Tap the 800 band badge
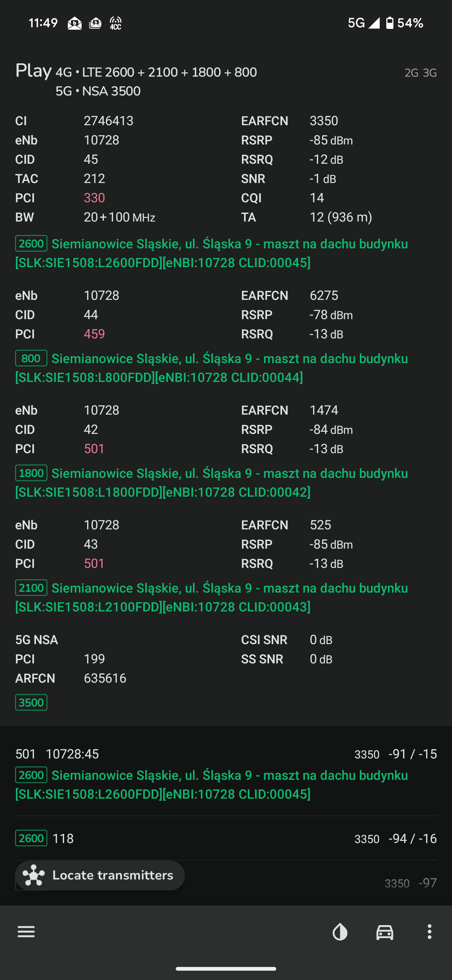Image resolution: width=452 pixels, height=980 pixels. (x=31, y=358)
